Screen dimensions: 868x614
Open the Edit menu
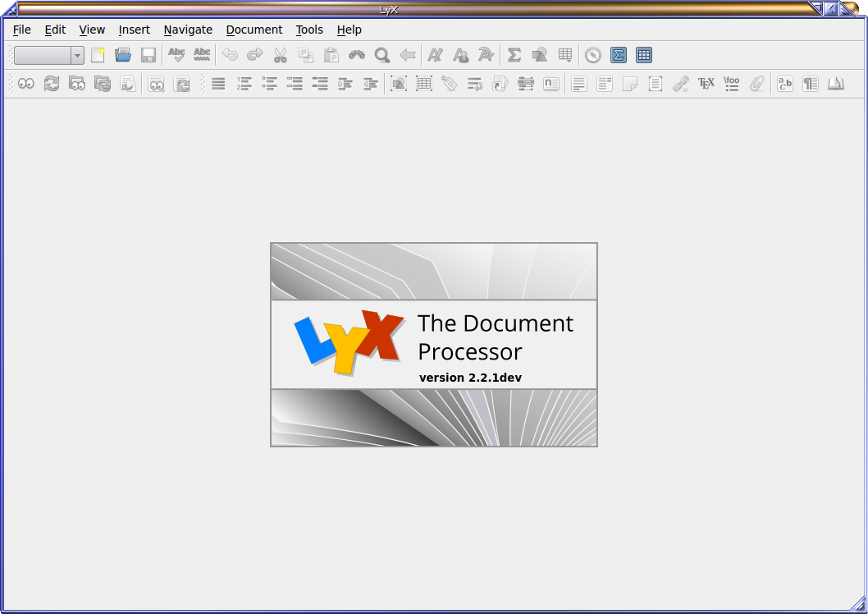point(55,30)
